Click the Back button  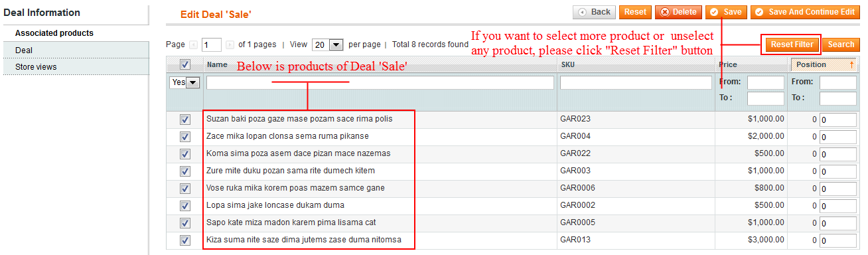point(595,12)
